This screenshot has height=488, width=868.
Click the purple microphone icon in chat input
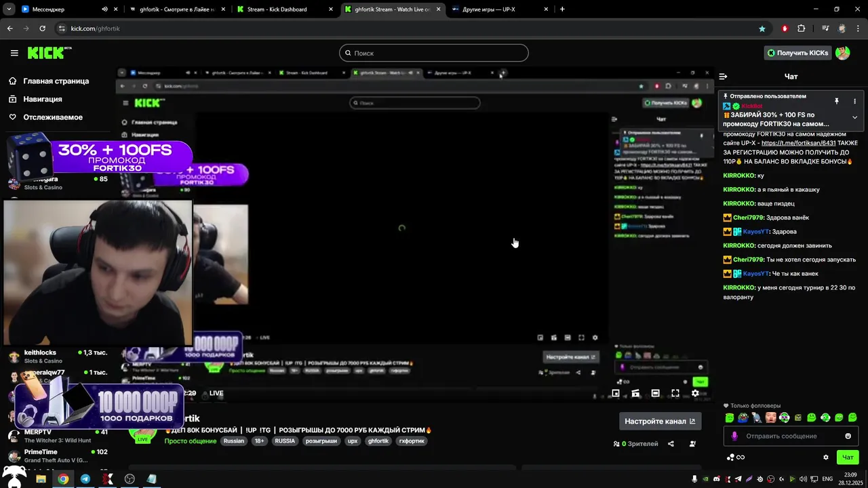point(734,436)
